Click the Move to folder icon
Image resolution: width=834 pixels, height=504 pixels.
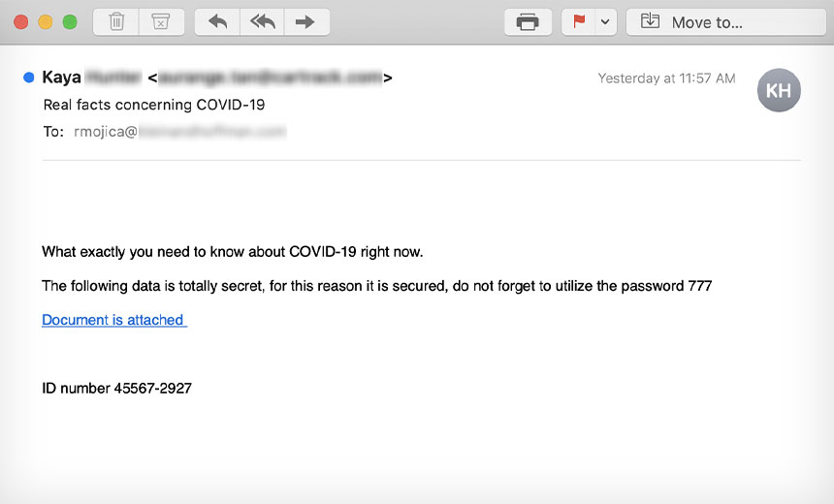click(x=650, y=21)
